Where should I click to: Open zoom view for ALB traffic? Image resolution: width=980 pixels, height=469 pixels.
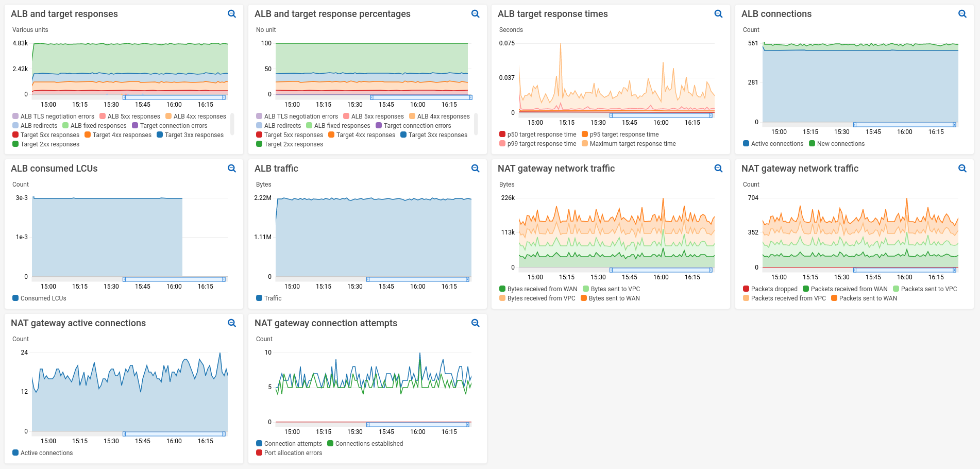pos(476,169)
